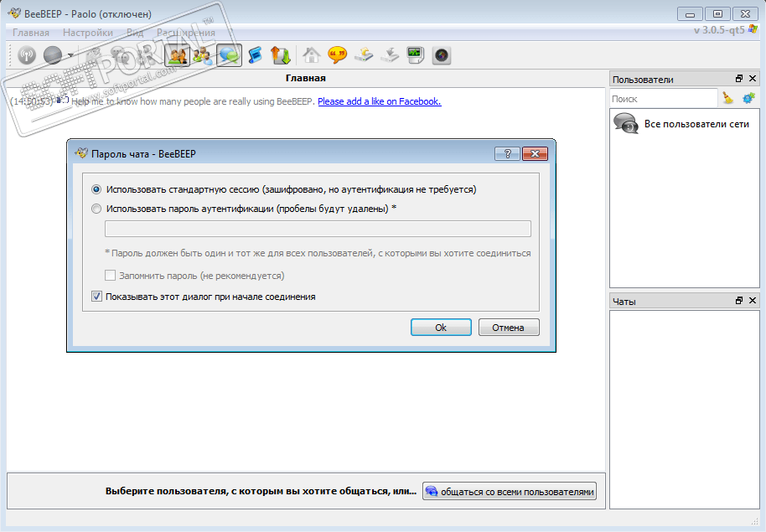Click the broom clear-search icon
This screenshot has width=766, height=532.
pos(728,98)
